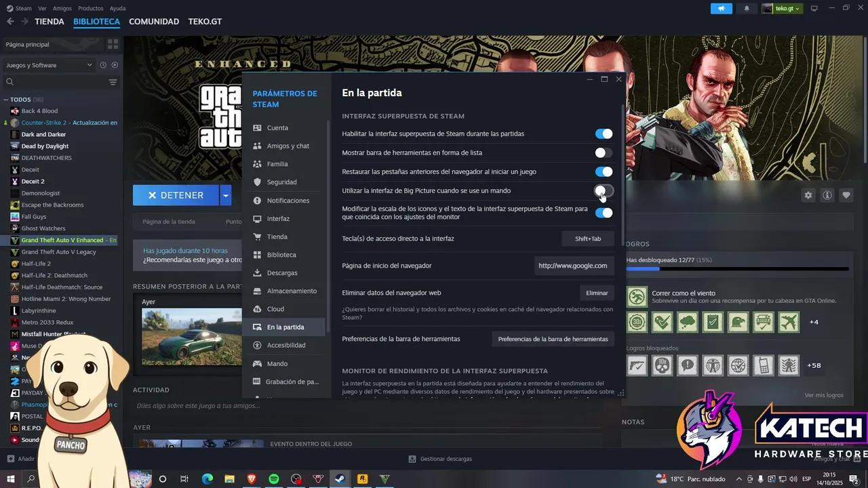
Task: Click the skull 10x locked achievement
Action: tap(662, 365)
